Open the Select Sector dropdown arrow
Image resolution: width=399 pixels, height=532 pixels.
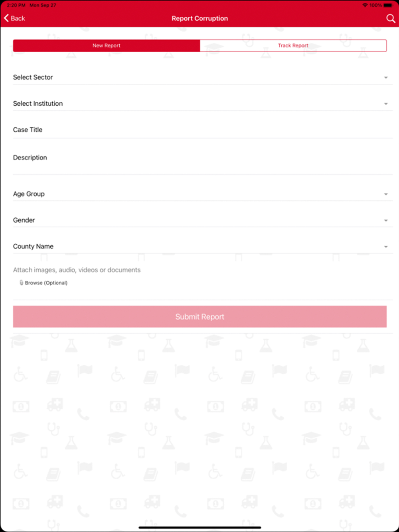386,77
